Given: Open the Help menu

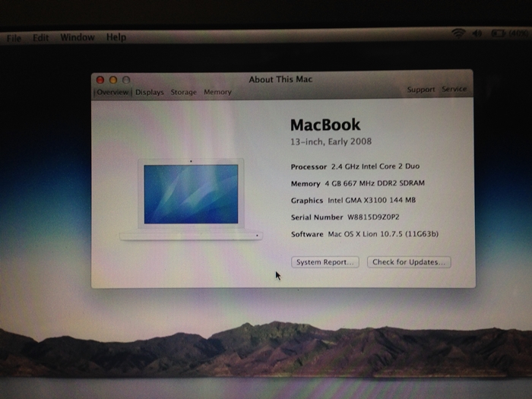Looking at the screenshot, I should click(116, 37).
